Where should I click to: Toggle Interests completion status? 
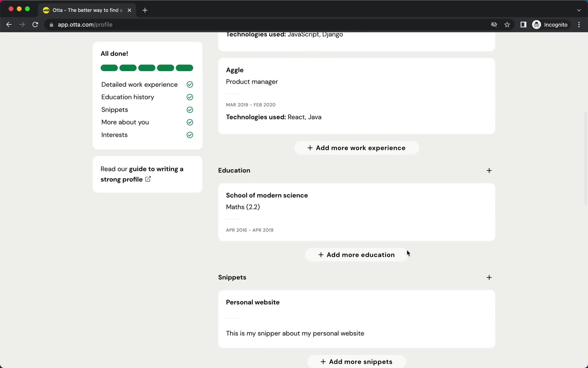click(190, 134)
